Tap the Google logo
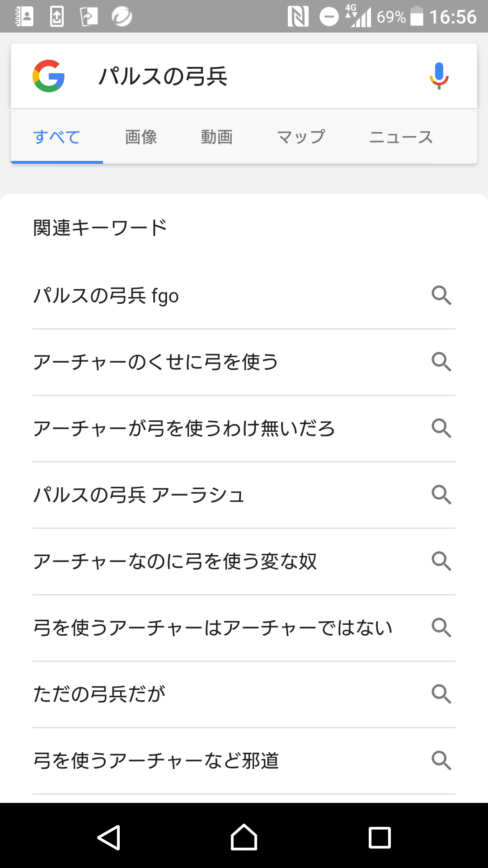 [x=49, y=76]
